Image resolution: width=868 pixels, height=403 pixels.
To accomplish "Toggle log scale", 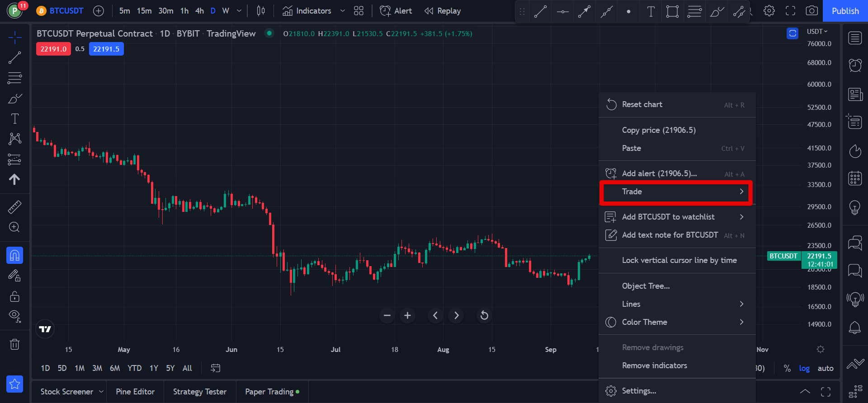I will pos(804,368).
